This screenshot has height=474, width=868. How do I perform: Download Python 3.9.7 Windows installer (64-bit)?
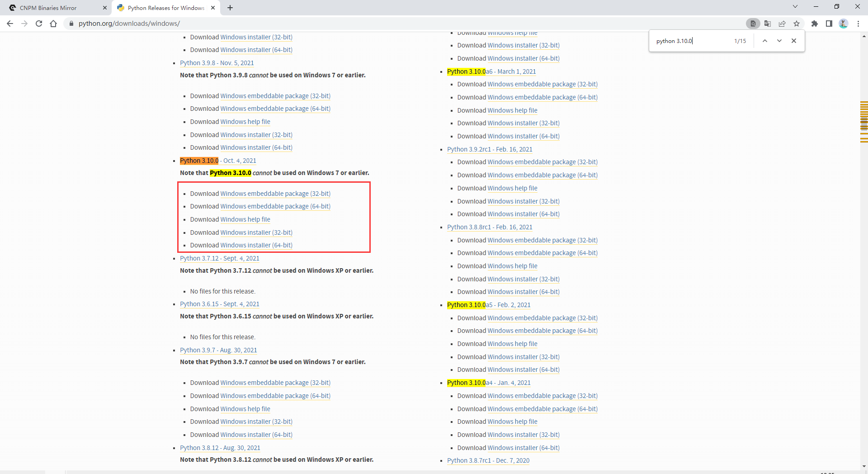pyautogui.click(x=256, y=435)
